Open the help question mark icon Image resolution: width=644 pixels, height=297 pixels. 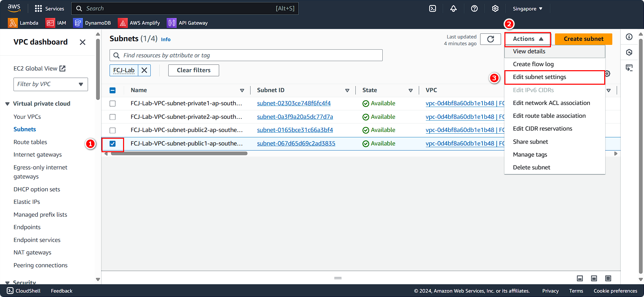click(474, 8)
